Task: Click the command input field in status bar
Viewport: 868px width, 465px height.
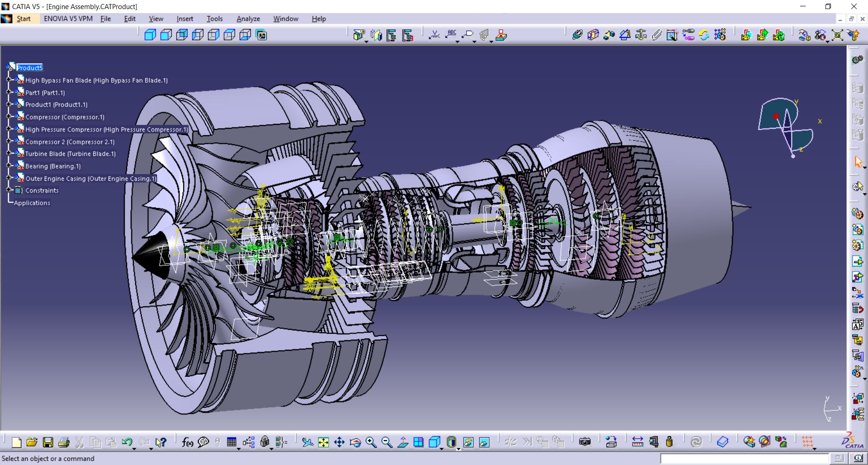Action: 744,459
